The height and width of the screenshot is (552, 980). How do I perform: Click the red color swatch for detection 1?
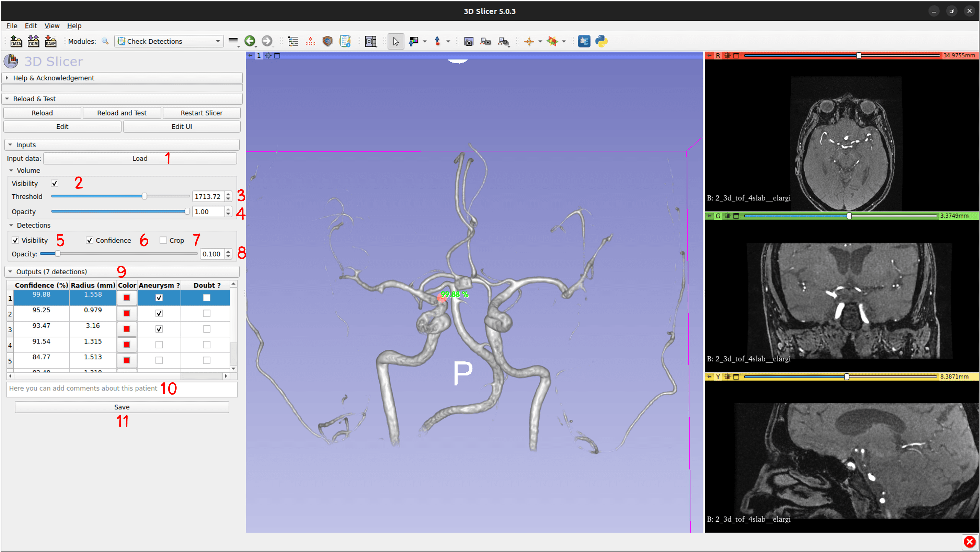click(x=126, y=298)
